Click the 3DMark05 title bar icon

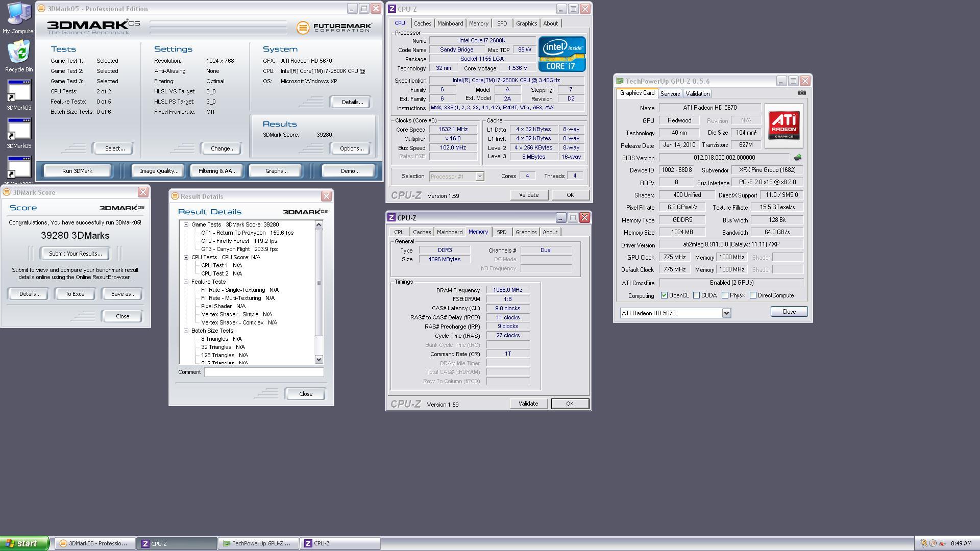click(x=41, y=9)
